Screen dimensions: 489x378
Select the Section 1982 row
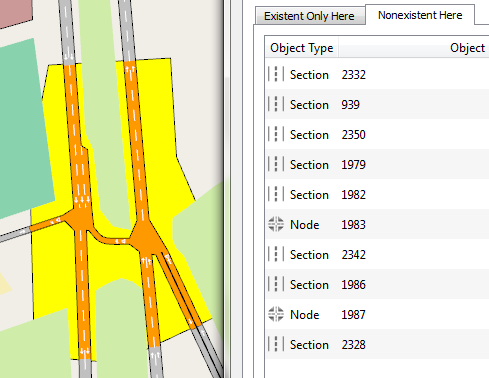click(x=377, y=194)
